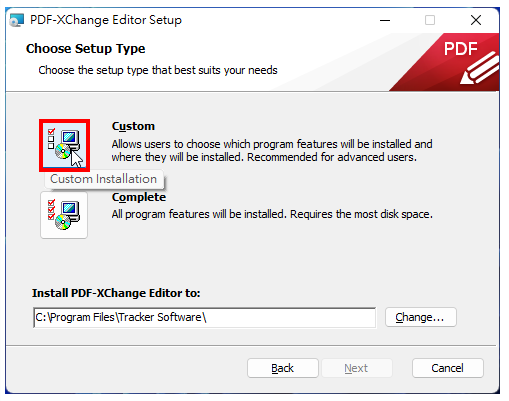Click the Change... button
Viewport: 509px width, 401px height.
click(x=421, y=317)
